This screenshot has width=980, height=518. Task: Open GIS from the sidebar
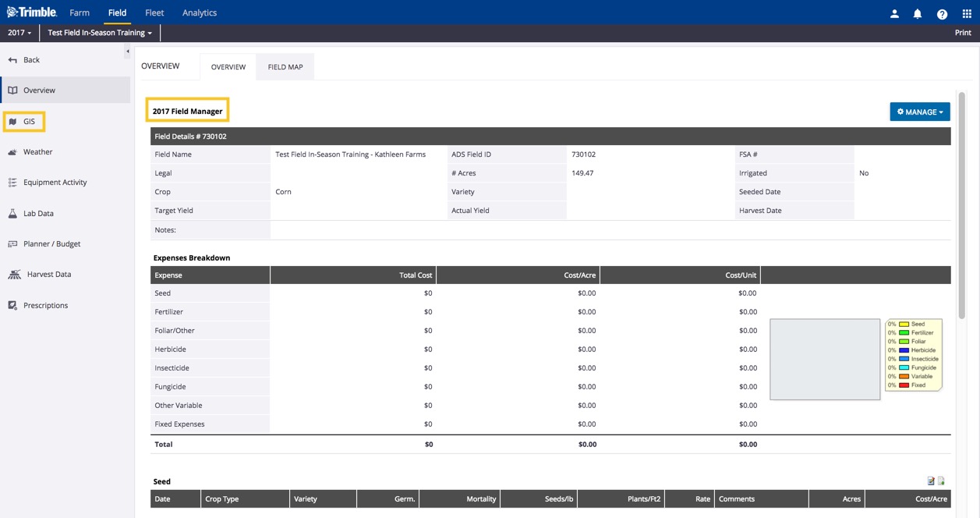[x=29, y=122]
